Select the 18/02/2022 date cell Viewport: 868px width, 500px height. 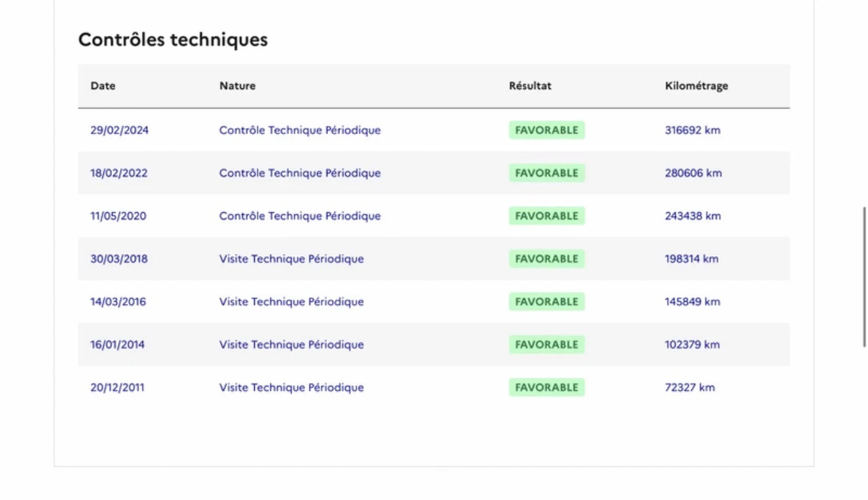click(119, 173)
